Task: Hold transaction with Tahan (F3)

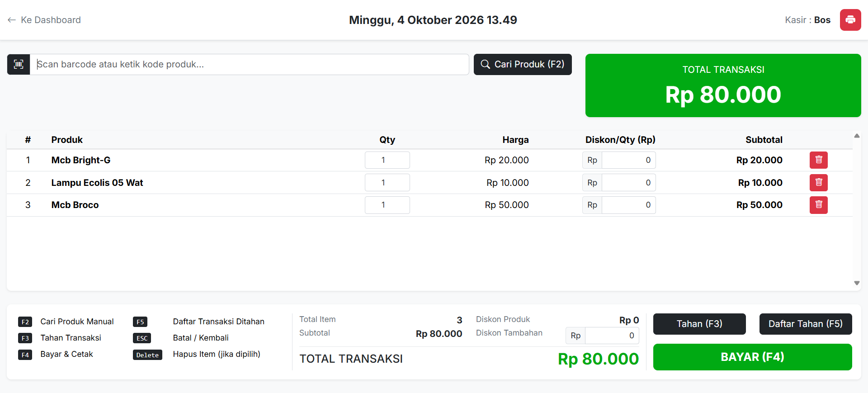Action: pos(699,324)
